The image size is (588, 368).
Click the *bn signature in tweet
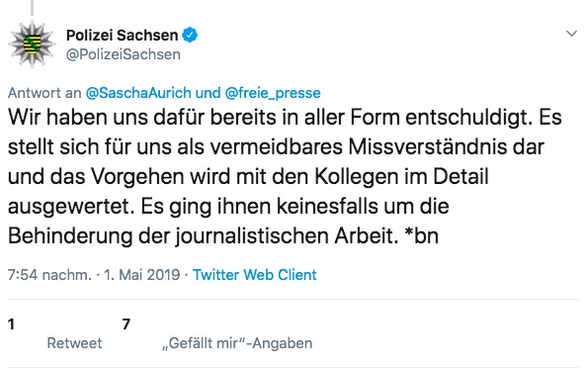(422, 235)
